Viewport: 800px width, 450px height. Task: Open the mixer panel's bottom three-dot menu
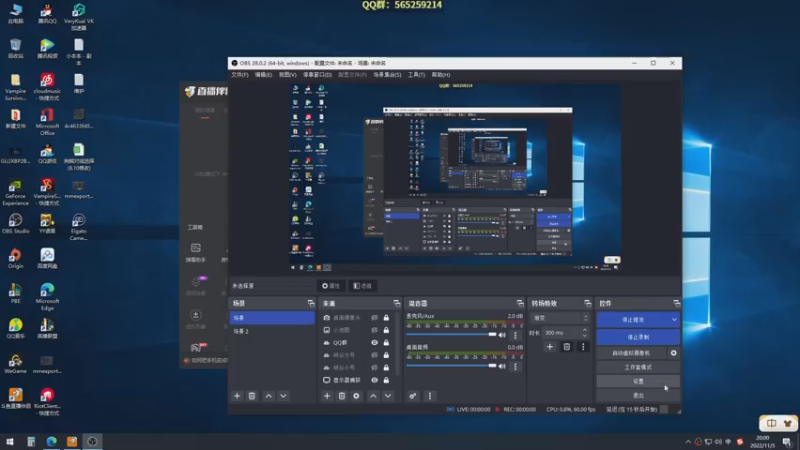430,396
